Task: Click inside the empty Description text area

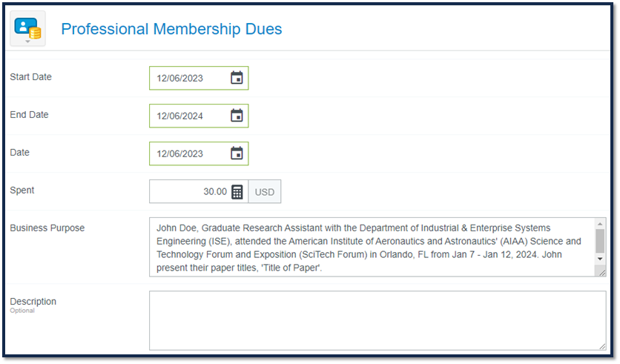Action: (x=377, y=320)
